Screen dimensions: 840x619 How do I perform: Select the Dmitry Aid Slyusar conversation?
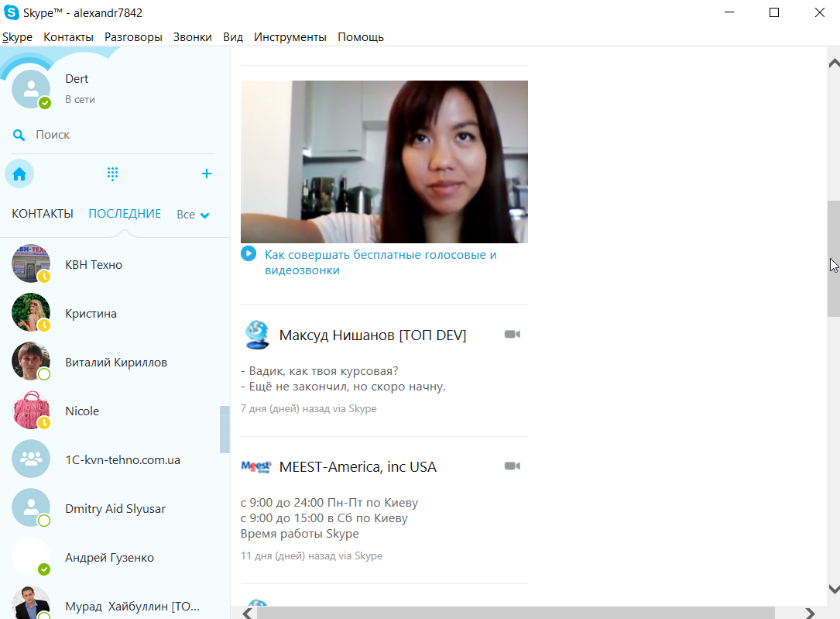[x=110, y=507]
